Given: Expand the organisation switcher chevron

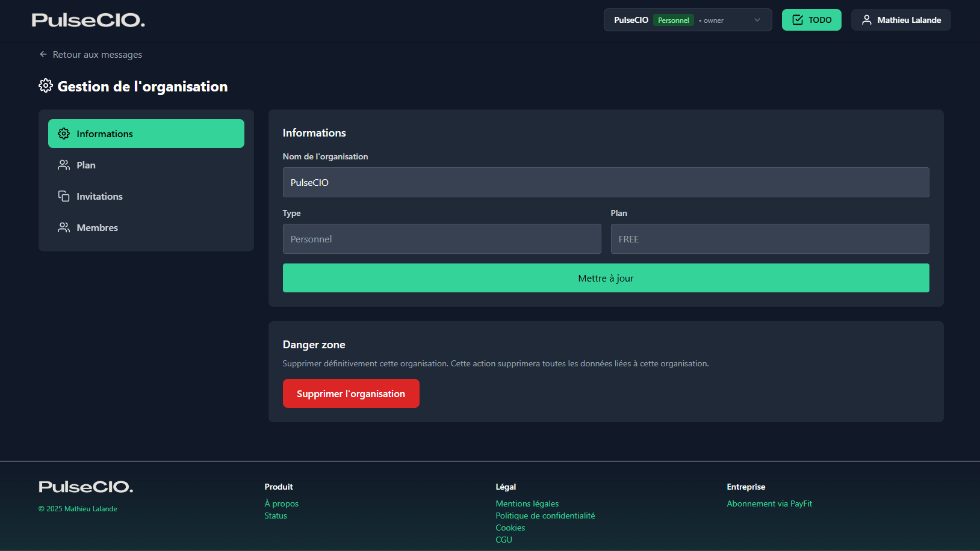Looking at the screenshot, I should 757,20.
